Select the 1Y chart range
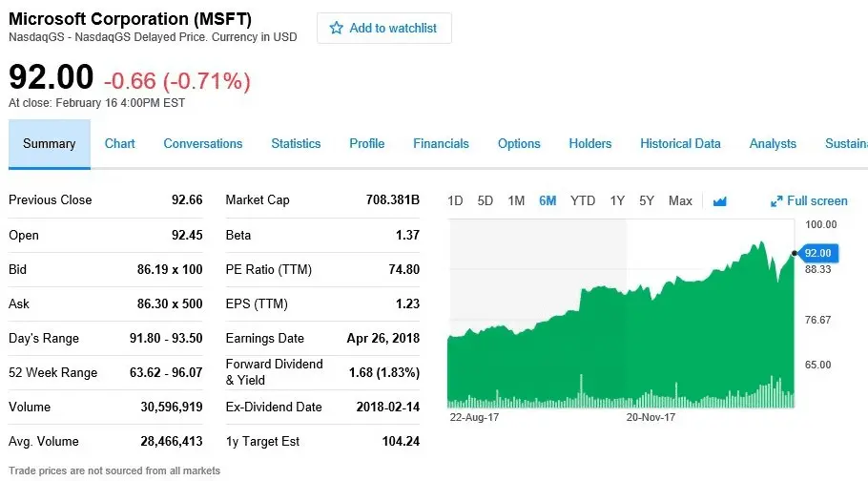 (617, 200)
